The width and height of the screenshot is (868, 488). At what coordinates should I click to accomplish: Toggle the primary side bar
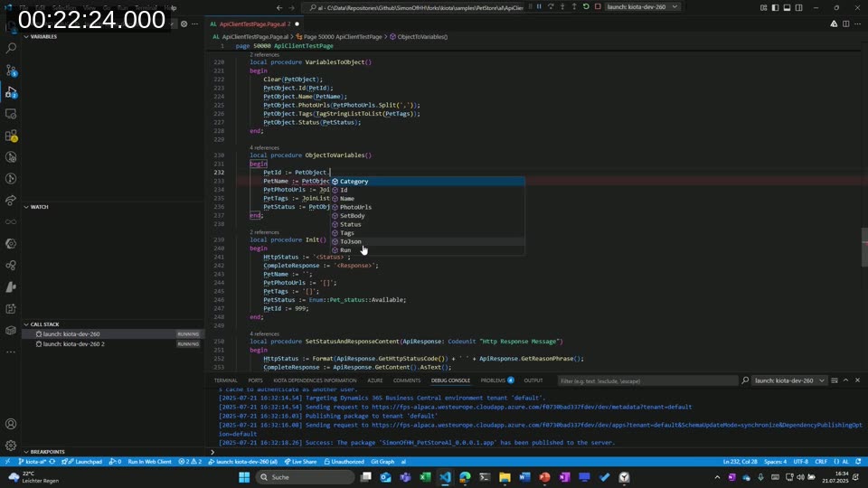point(775,8)
